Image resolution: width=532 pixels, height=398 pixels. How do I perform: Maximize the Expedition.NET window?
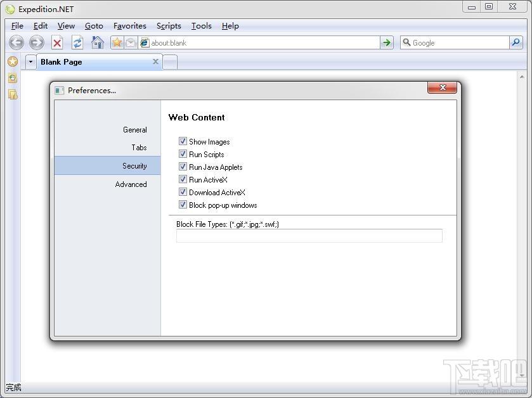[489, 7]
